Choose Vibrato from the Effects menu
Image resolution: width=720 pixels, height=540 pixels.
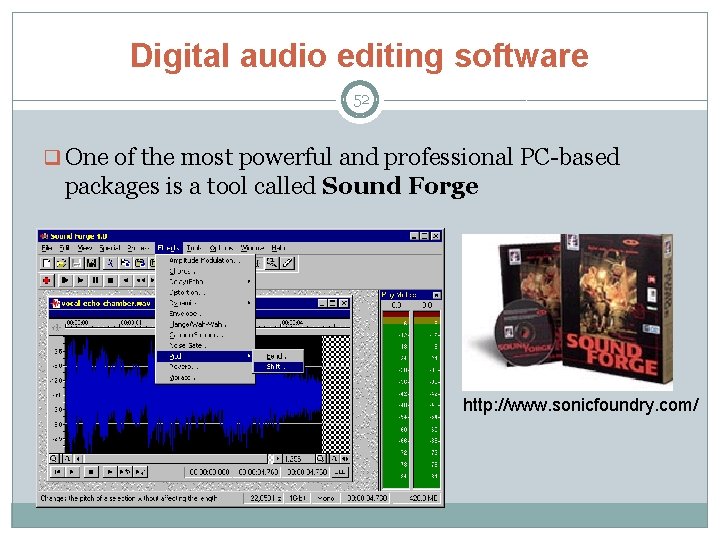pyautogui.click(x=205, y=377)
